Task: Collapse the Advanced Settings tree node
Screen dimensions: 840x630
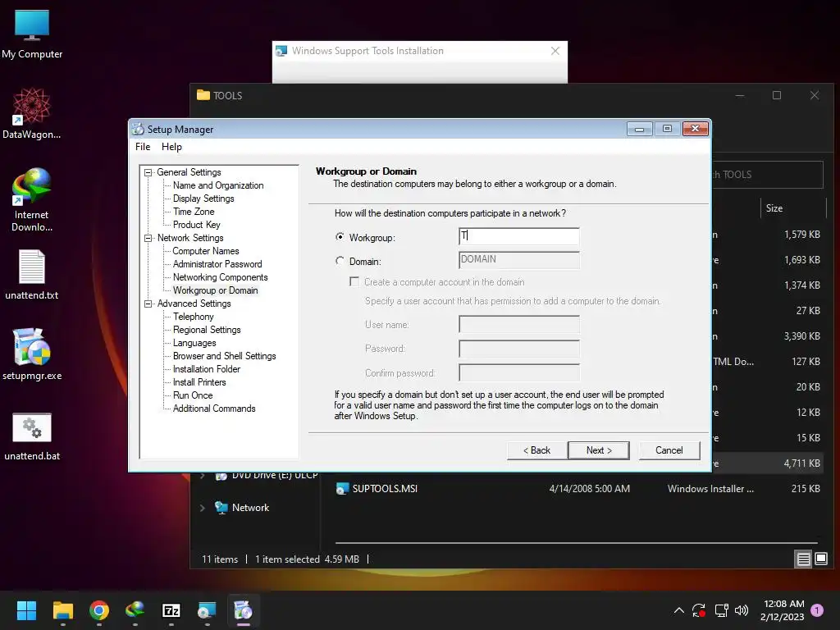Action: click(148, 304)
